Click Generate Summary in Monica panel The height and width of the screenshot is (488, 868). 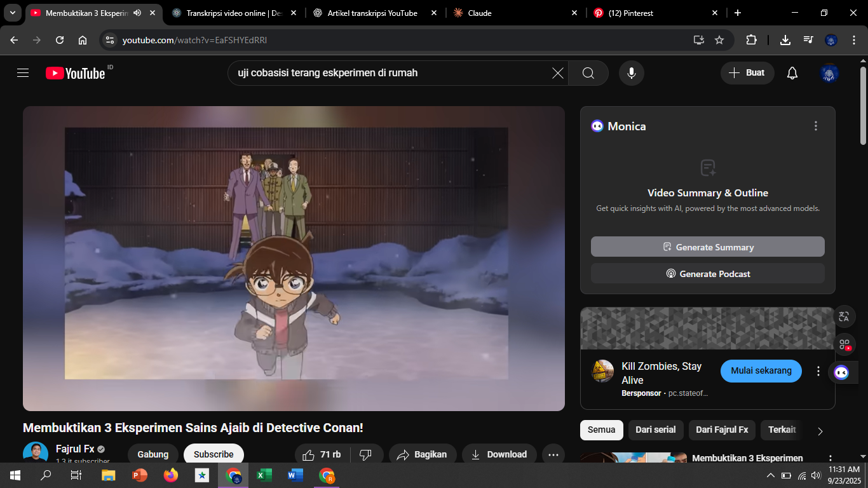point(708,247)
